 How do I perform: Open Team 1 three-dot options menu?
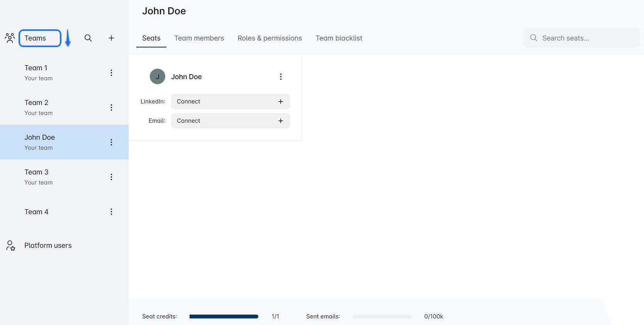pos(111,73)
